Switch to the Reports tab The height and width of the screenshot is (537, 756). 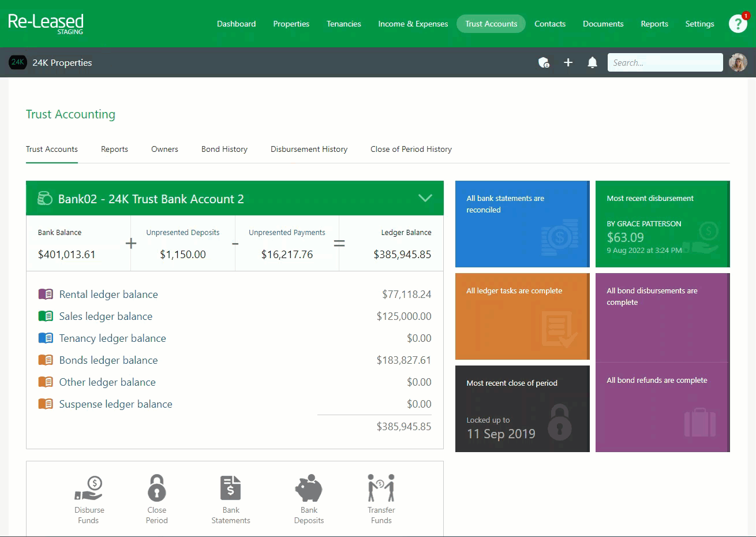click(x=114, y=149)
